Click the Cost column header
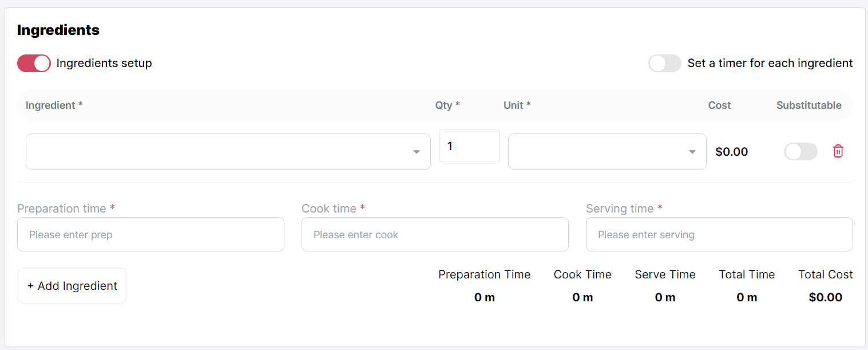Image resolution: width=868 pixels, height=350 pixels. click(719, 105)
